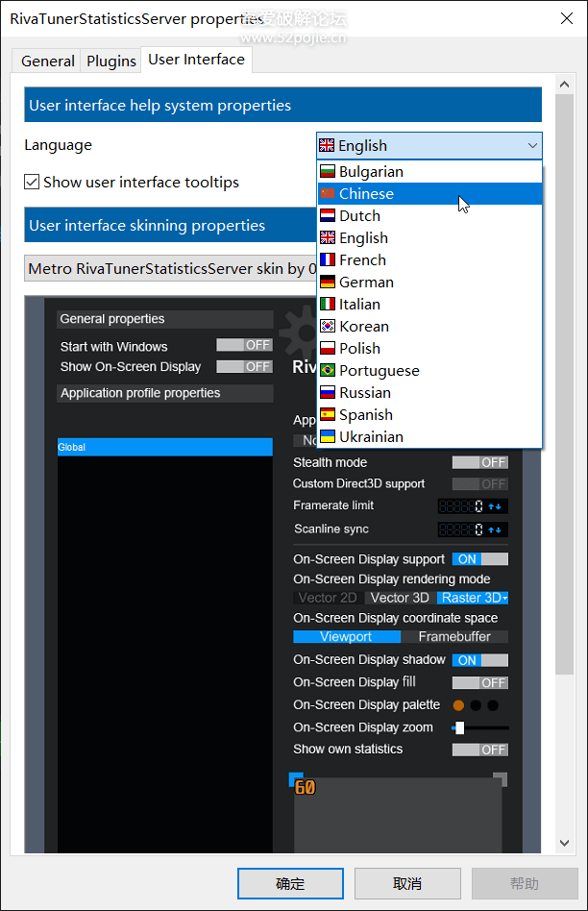Toggle Show On-Screen Display switch
This screenshot has width=588, height=911.
[244, 366]
